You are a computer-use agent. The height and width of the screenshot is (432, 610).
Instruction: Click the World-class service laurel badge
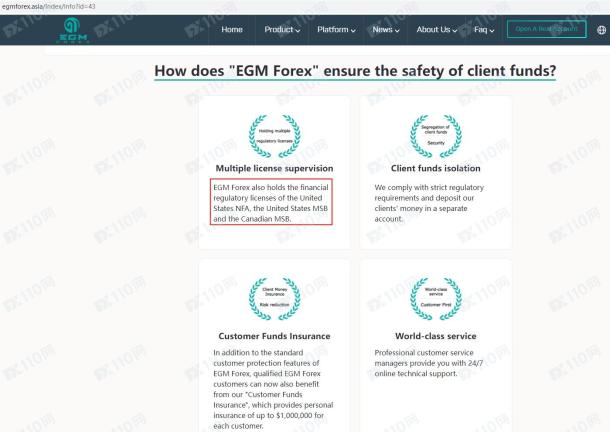pyautogui.click(x=436, y=299)
